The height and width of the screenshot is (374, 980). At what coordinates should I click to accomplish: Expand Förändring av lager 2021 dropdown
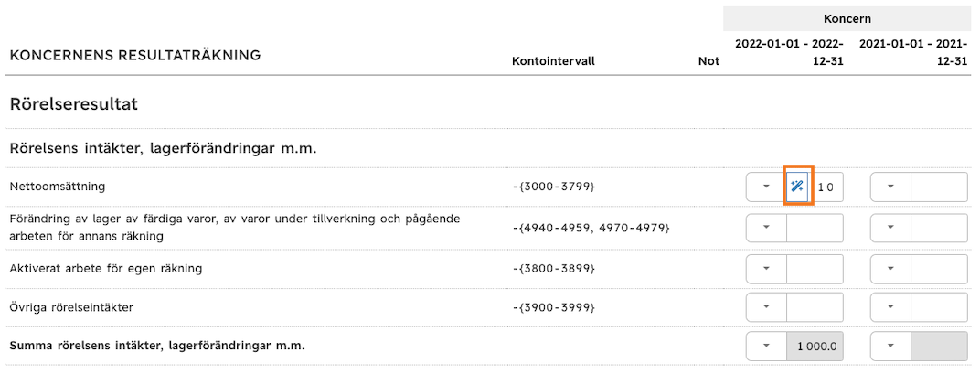(891, 228)
